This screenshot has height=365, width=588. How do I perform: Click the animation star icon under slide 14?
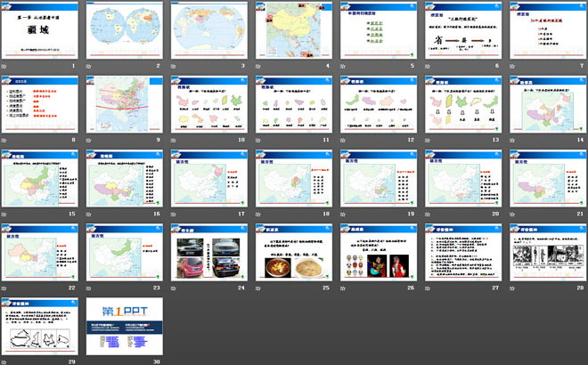512,141
